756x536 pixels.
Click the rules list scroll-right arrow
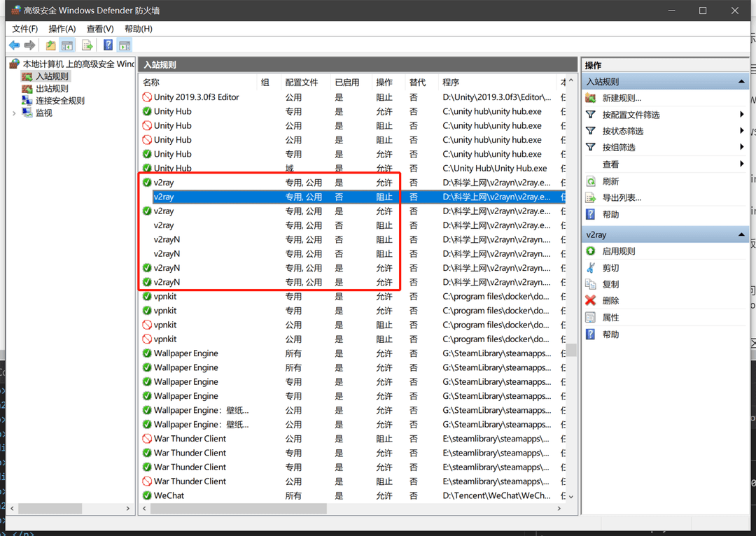(559, 509)
